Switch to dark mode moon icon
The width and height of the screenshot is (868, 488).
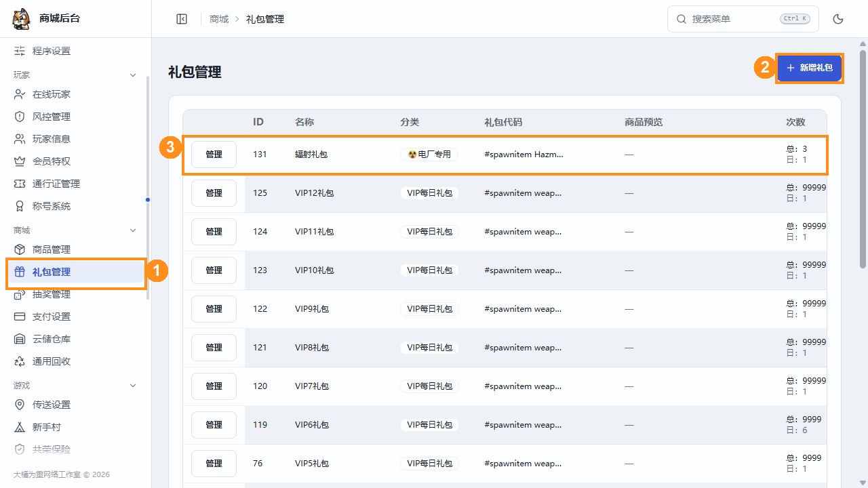point(838,19)
